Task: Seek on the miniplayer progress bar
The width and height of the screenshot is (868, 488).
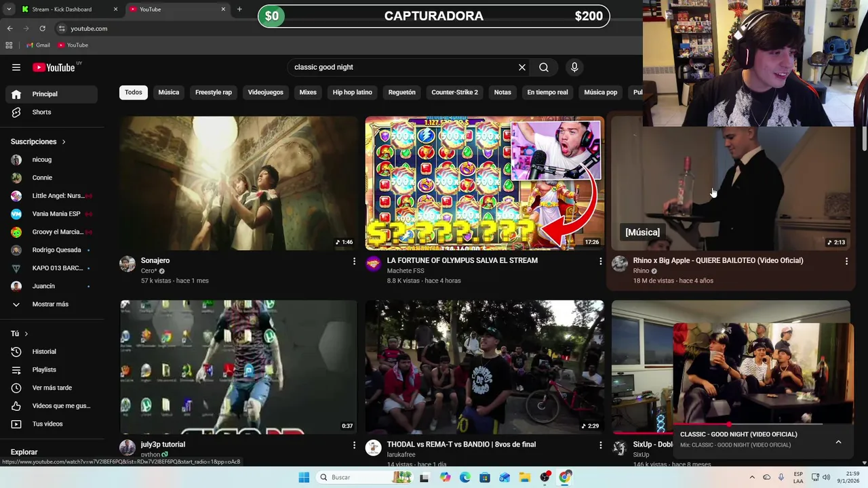Action: click(x=763, y=424)
